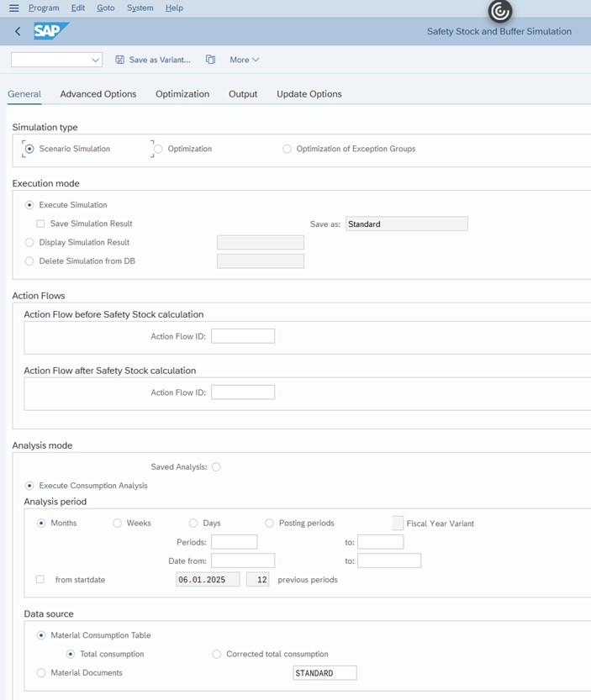
Task: Switch to the Optimization tab
Action: click(x=182, y=94)
